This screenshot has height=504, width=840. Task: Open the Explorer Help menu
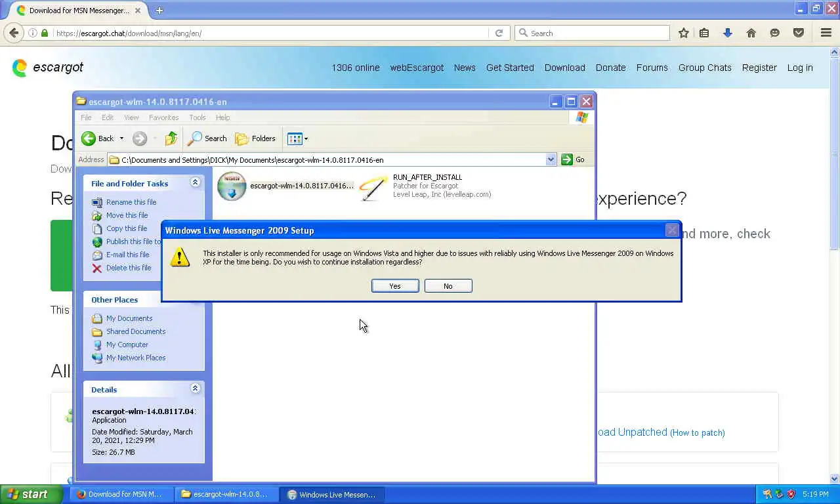(x=223, y=117)
